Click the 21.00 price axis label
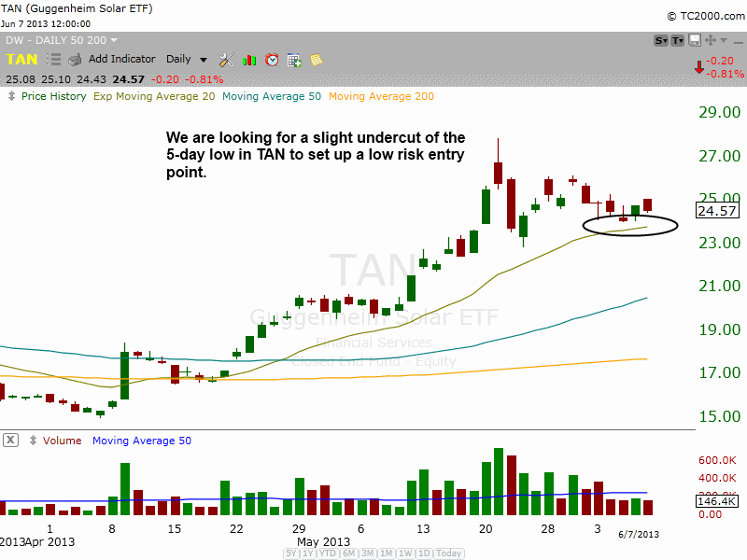Screen dimensions: 747x560 click(719, 286)
